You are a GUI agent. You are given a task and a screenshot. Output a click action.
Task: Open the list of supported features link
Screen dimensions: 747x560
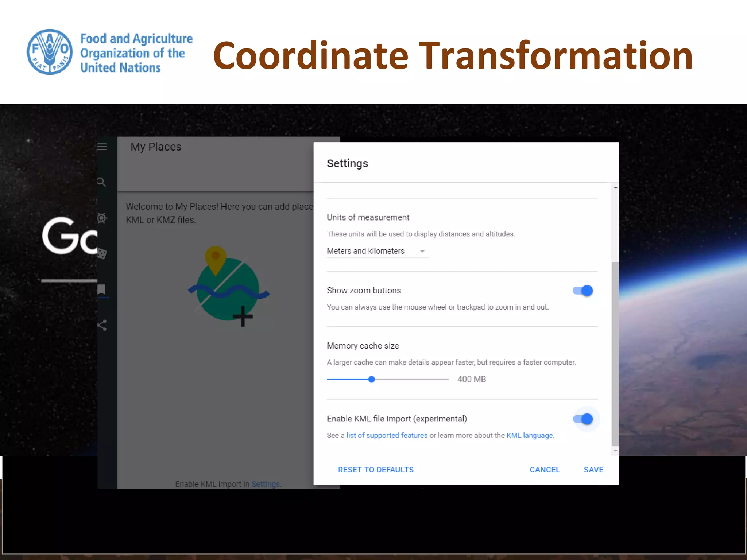pos(387,435)
